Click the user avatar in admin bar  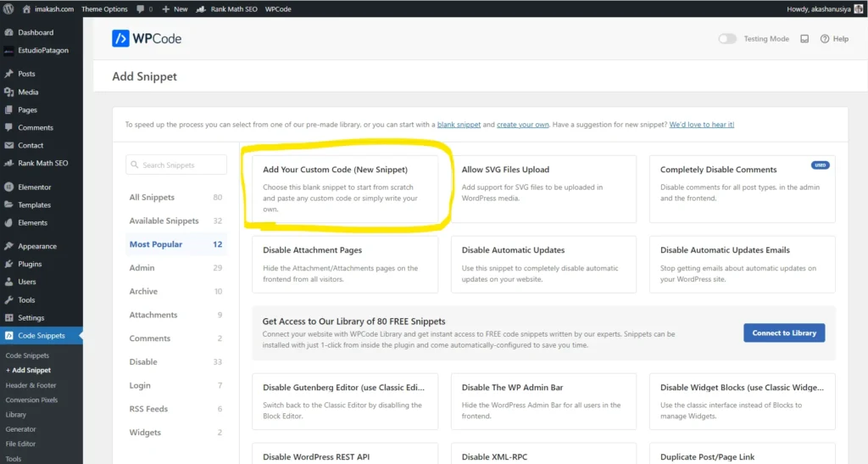point(859,8)
